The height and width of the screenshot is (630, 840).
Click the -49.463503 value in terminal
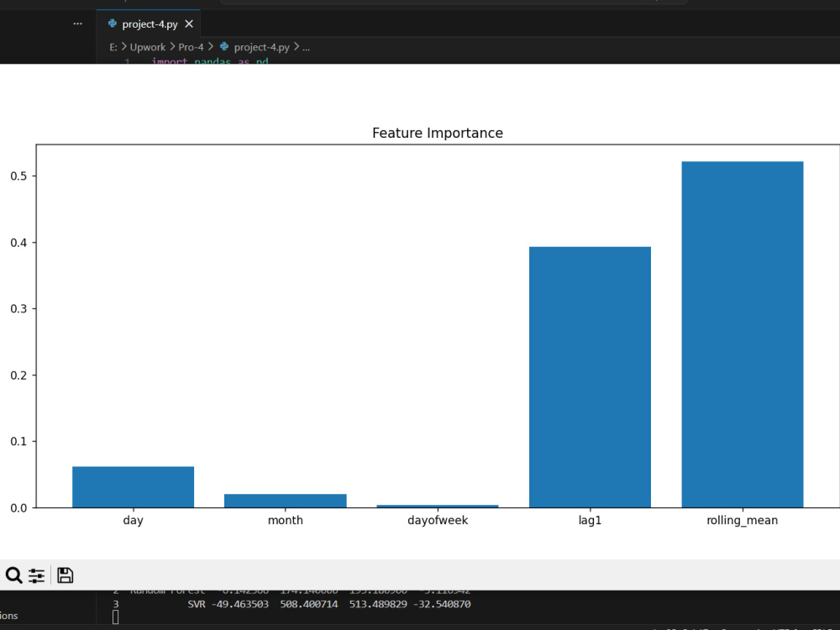click(x=240, y=604)
